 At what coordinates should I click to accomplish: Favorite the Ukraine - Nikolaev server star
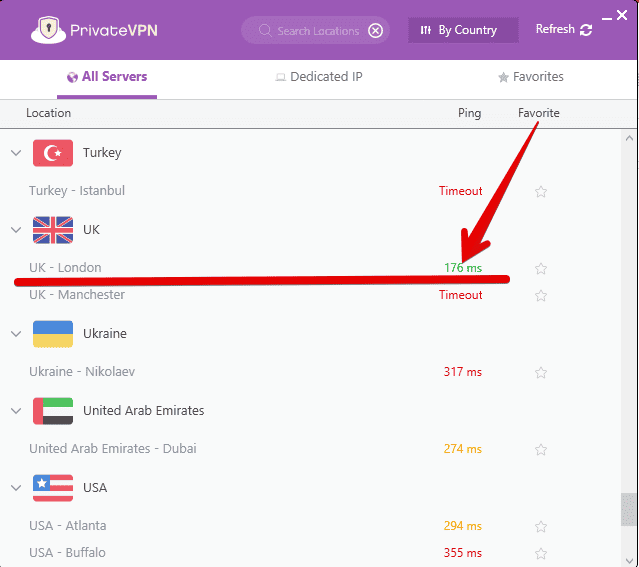tap(541, 373)
